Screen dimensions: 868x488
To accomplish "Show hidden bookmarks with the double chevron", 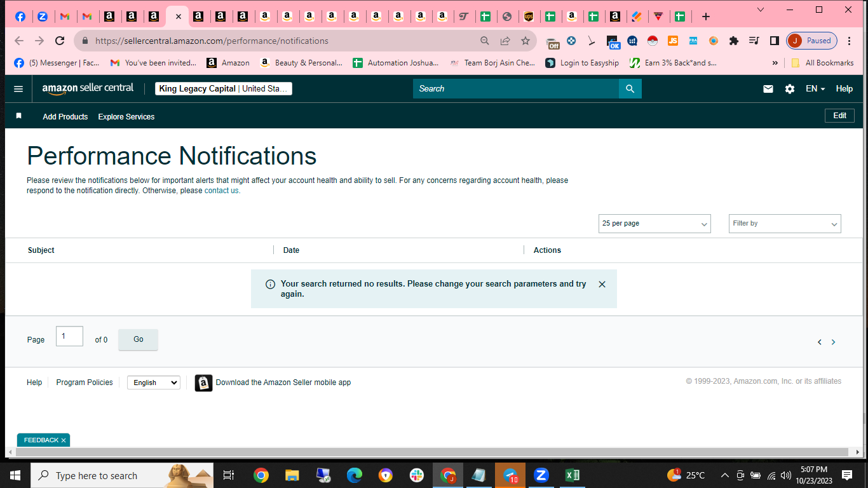I will 775,63.
